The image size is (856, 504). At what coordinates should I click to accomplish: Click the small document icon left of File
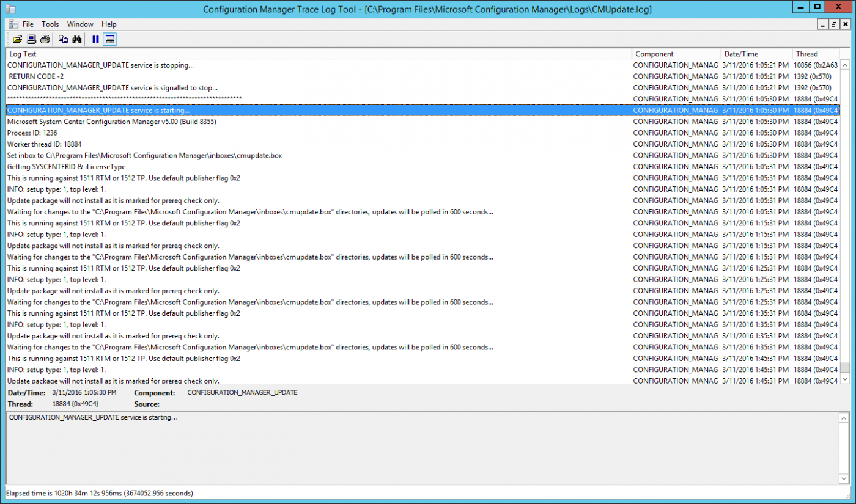(12, 24)
